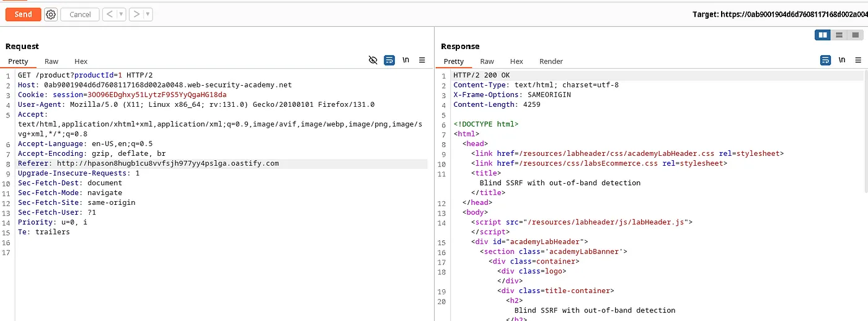Click the div id="academyLabHeader" line
This screenshot has height=321, width=868.
coord(529,242)
